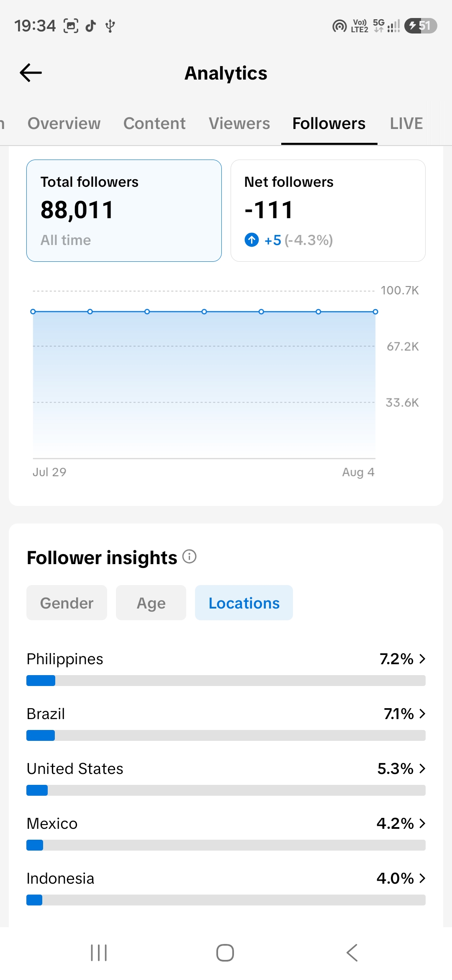Select the Net followers card
452x980 pixels.
(x=328, y=211)
